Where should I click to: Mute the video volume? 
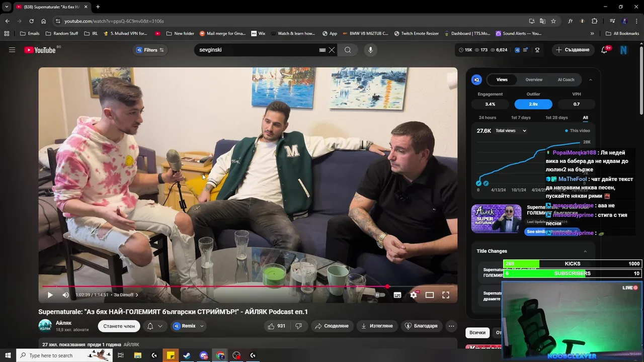click(65, 295)
